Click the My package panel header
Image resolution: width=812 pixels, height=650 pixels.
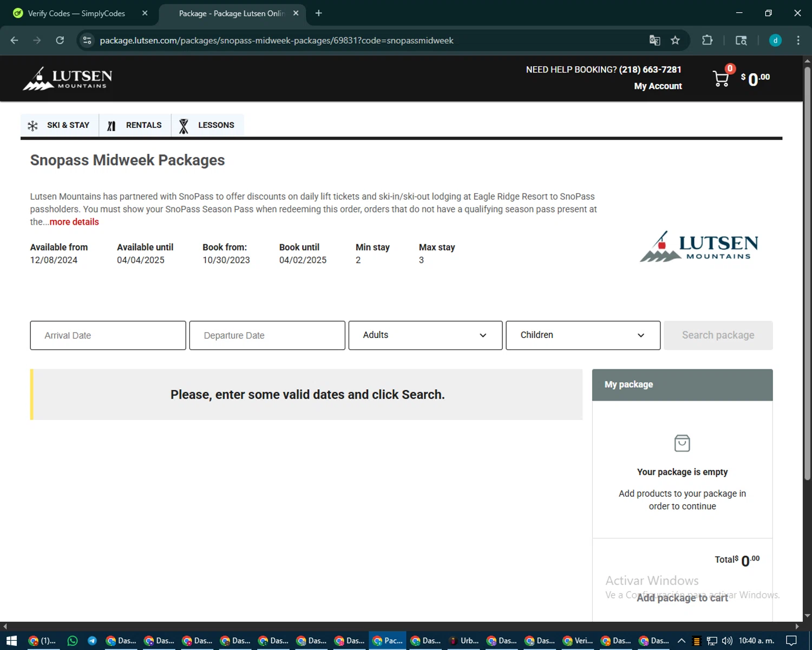click(x=682, y=385)
